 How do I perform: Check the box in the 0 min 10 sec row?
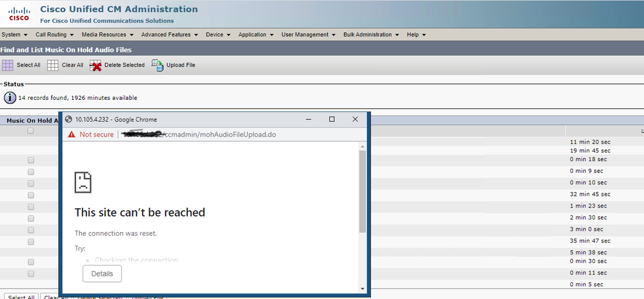pos(31,184)
